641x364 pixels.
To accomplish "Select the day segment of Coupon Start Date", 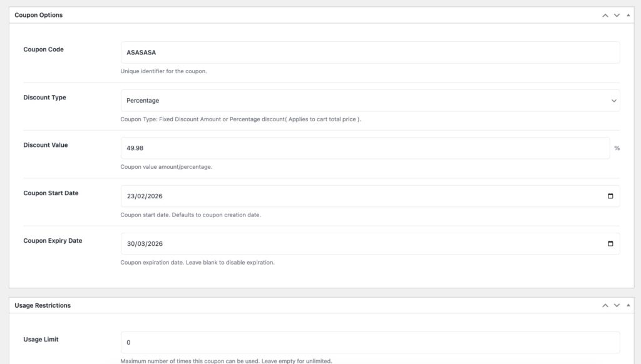I will [x=130, y=196].
